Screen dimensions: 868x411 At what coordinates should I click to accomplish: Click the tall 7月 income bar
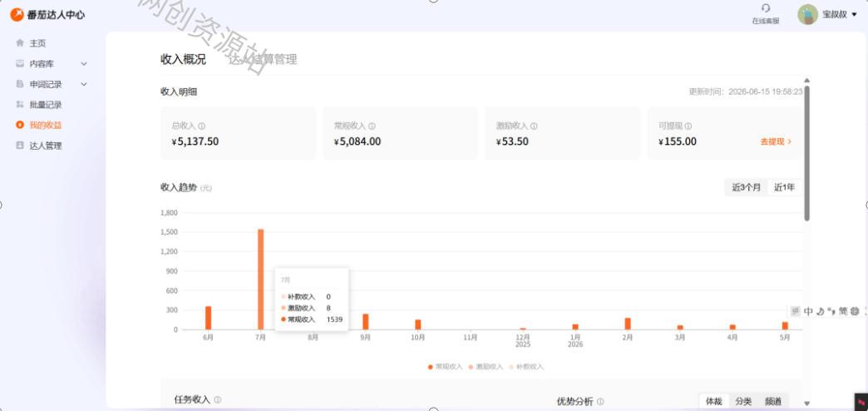coord(261,280)
